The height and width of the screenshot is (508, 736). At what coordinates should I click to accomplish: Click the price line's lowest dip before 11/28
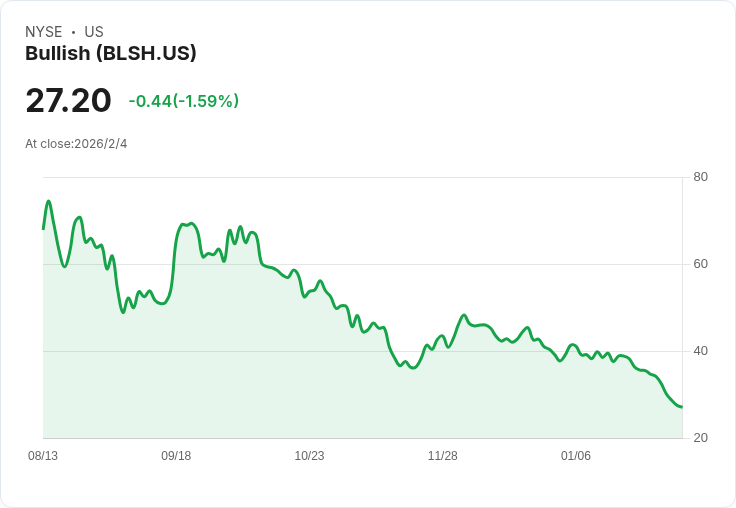point(413,368)
